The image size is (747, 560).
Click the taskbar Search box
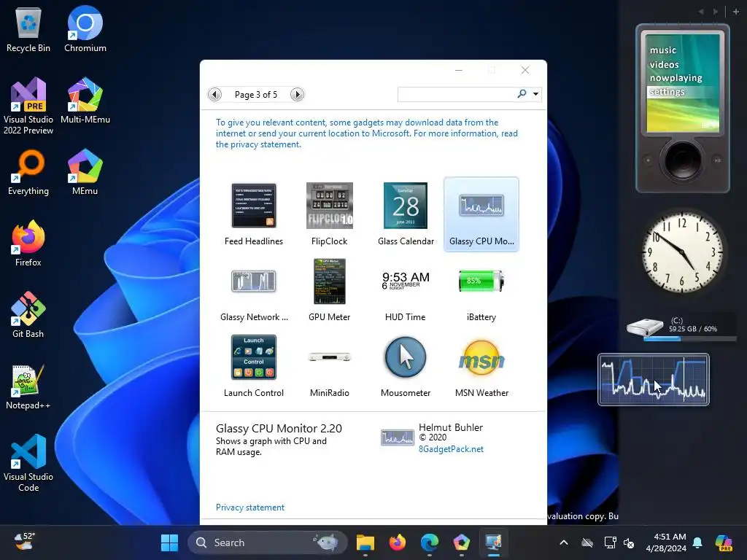pyautogui.click(x=268, y=542)
